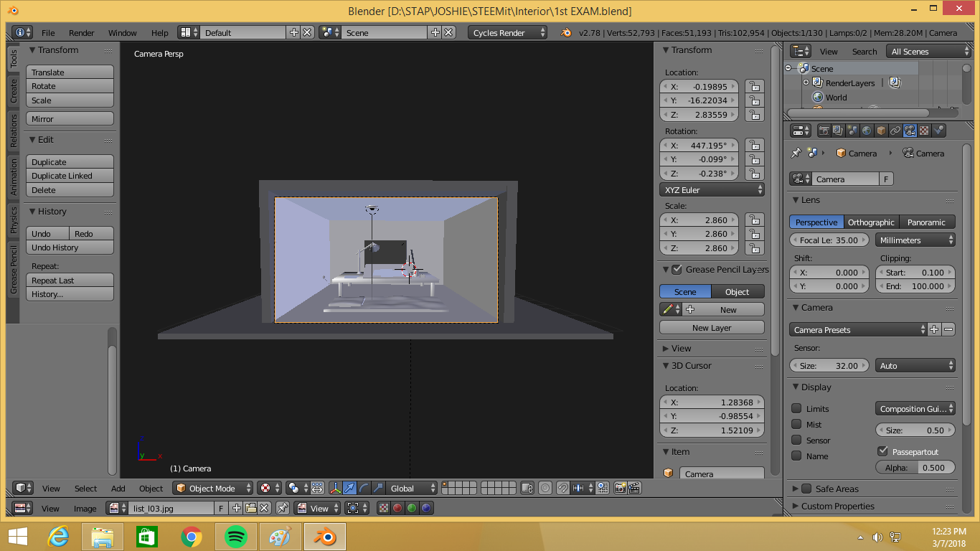
Task: Select the translate manipulator arrow icon
Action: (x=349, y=488)
